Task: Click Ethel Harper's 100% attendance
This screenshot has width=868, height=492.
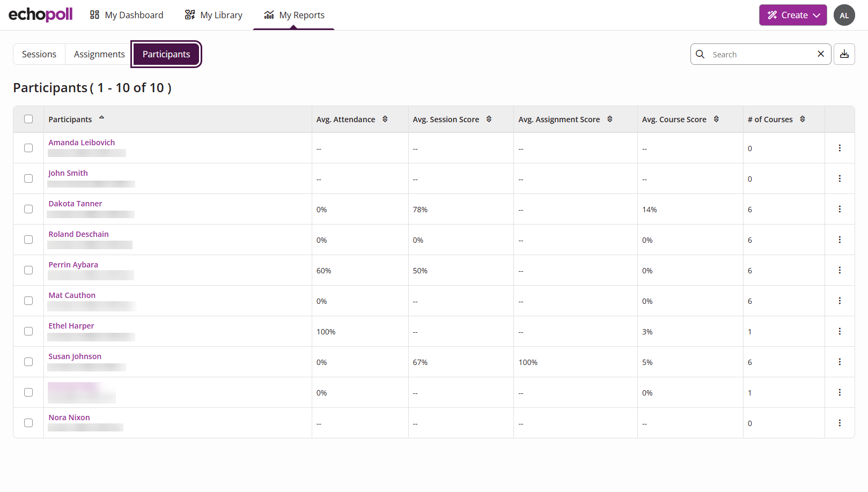Action: coord(326,332)
